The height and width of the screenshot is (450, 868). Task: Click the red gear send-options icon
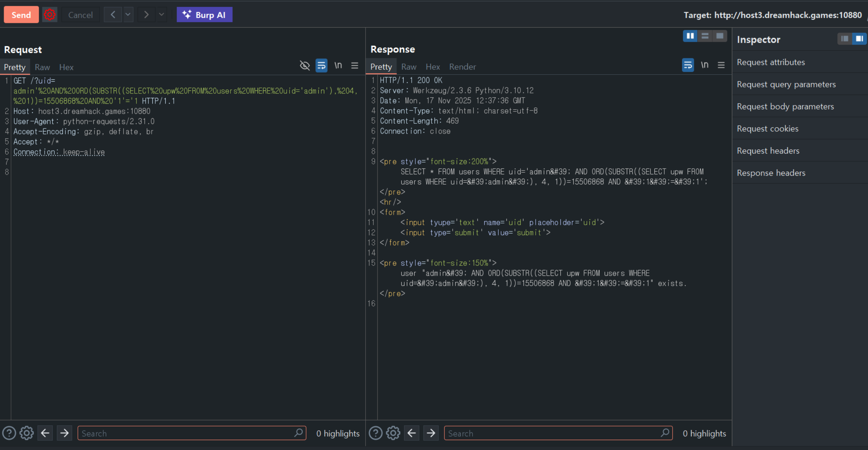click(49, 15)
